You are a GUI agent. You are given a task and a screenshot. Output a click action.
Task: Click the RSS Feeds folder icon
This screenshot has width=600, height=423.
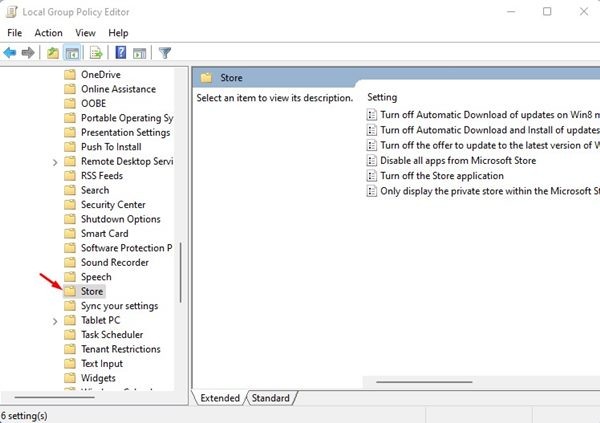pos(70,176)
